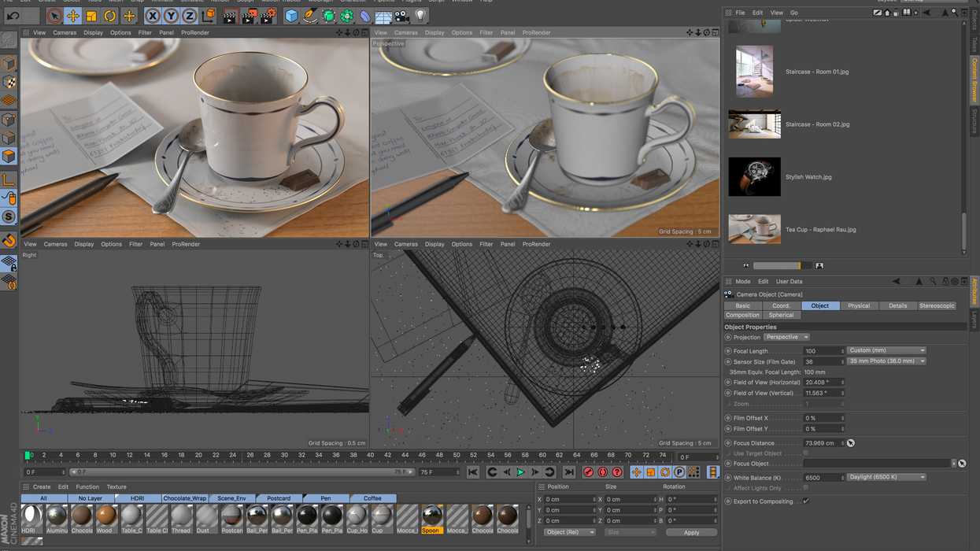Open the Timeline layout icon
Screen dimensions: 980x551
pos(712,472)
